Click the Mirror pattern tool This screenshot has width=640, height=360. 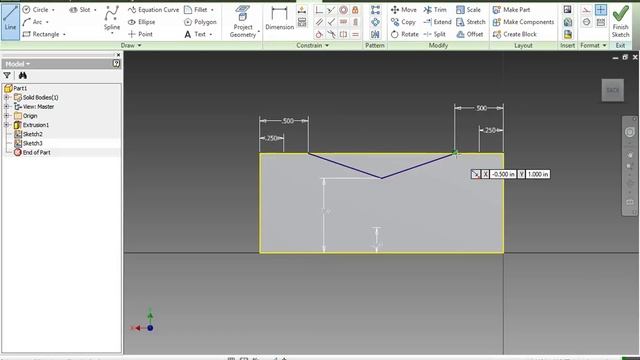[375, 35]
